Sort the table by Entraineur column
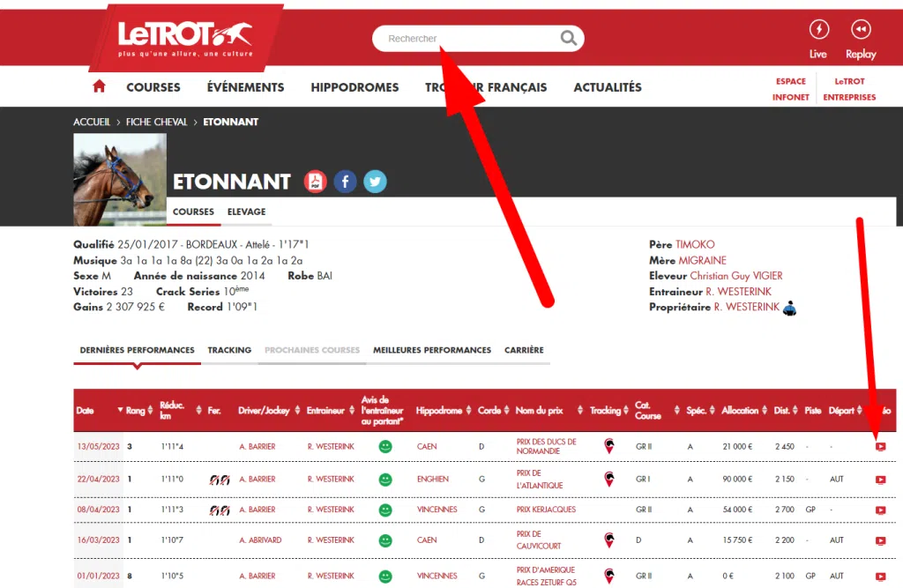Viewport: 903px width, 588px height. pyautogui.click(x=331, y=411)
